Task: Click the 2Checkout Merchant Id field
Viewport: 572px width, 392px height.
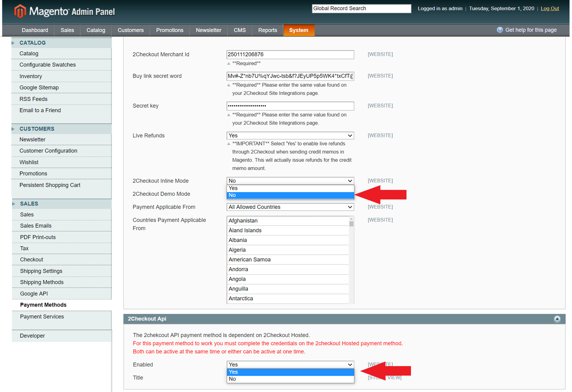Action: [290, 55]
